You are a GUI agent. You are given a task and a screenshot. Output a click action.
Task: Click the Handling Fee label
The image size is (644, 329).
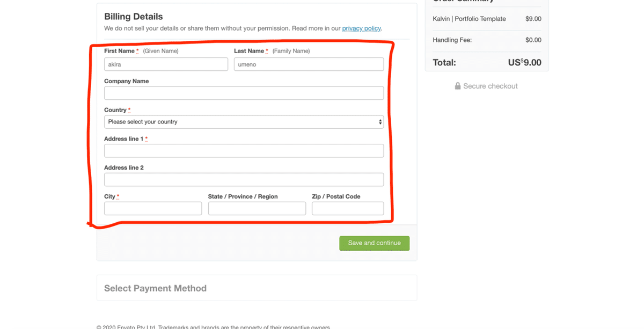(x=452, y=40)
